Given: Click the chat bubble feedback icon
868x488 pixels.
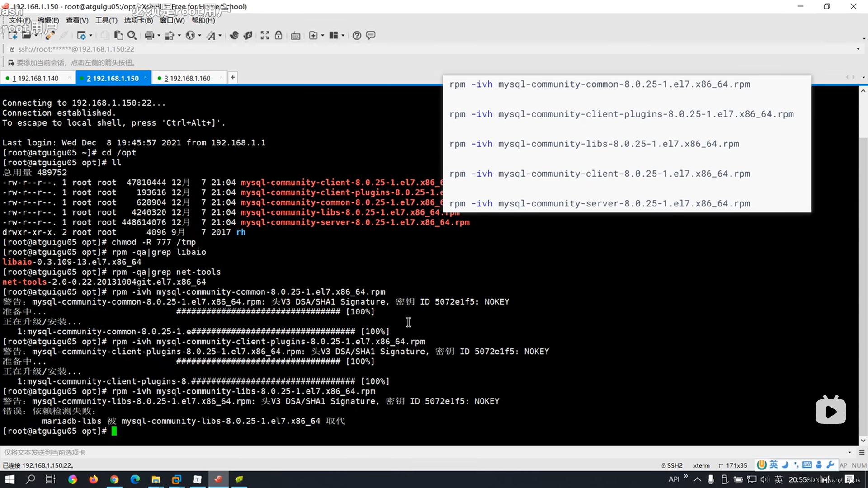Looking at the screenshot, I should pyautogui.click(x=371, y=35).
